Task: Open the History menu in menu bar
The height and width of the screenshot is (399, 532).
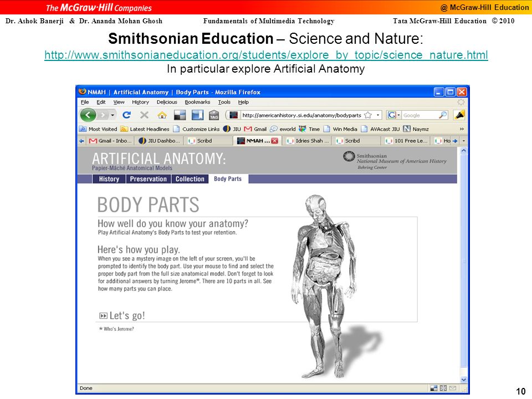Action: coord(140,102)
